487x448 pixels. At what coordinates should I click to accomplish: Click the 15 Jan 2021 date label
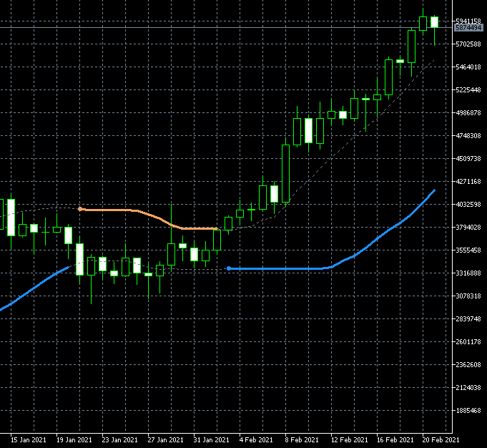coord(29,439)
